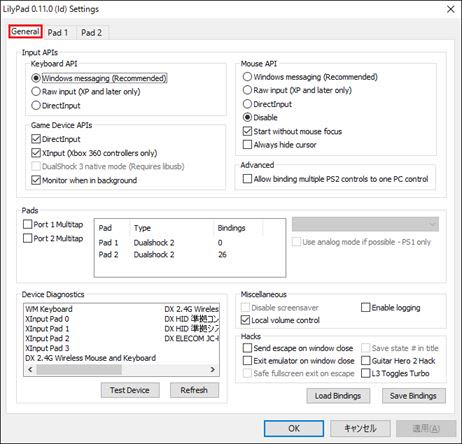Image resolution: width=462 pixels, height=444 pixels.
Task: Enable Guitar Hero 2 Hack
Action: coord(399,361)
